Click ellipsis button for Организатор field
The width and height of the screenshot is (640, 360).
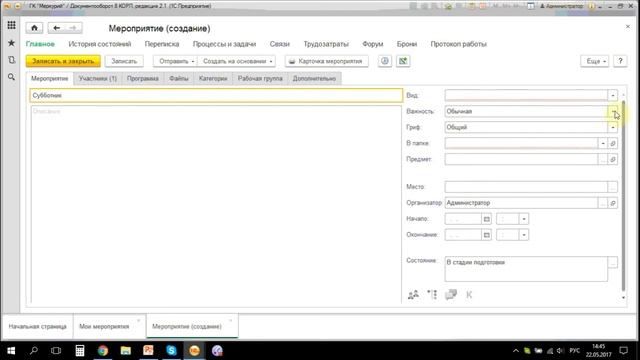tap(603, 203)
